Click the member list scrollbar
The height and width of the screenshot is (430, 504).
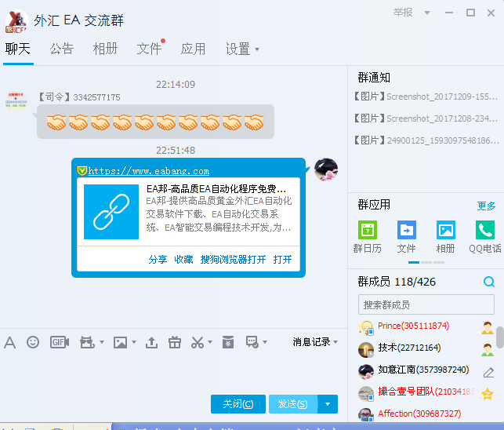(x=500, y=337)
